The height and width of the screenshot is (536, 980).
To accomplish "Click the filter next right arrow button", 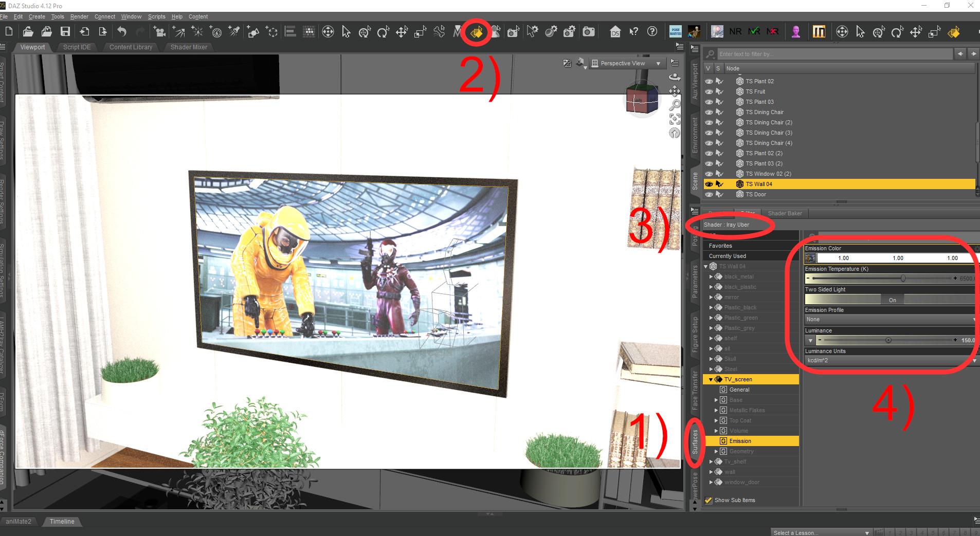I will pos(973,53).
